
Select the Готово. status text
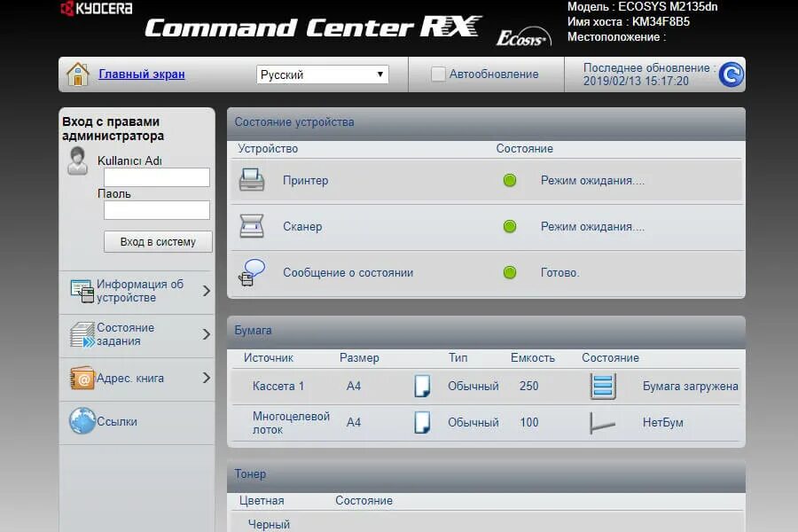(559, 273)
